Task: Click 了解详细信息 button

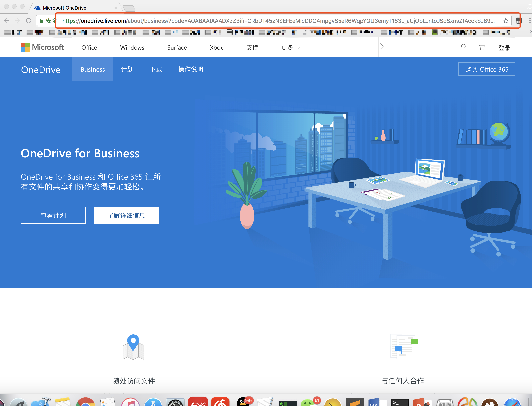Action: [126, 215]
